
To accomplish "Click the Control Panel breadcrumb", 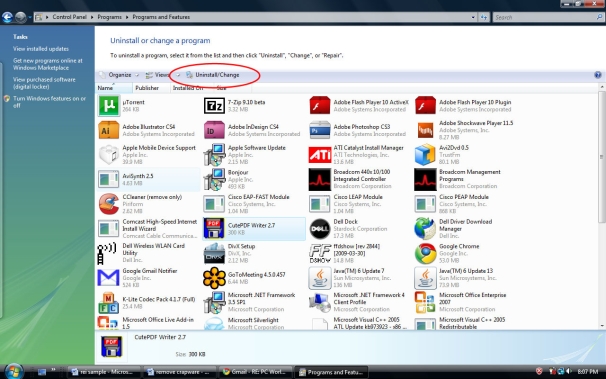I will (70, 17).
